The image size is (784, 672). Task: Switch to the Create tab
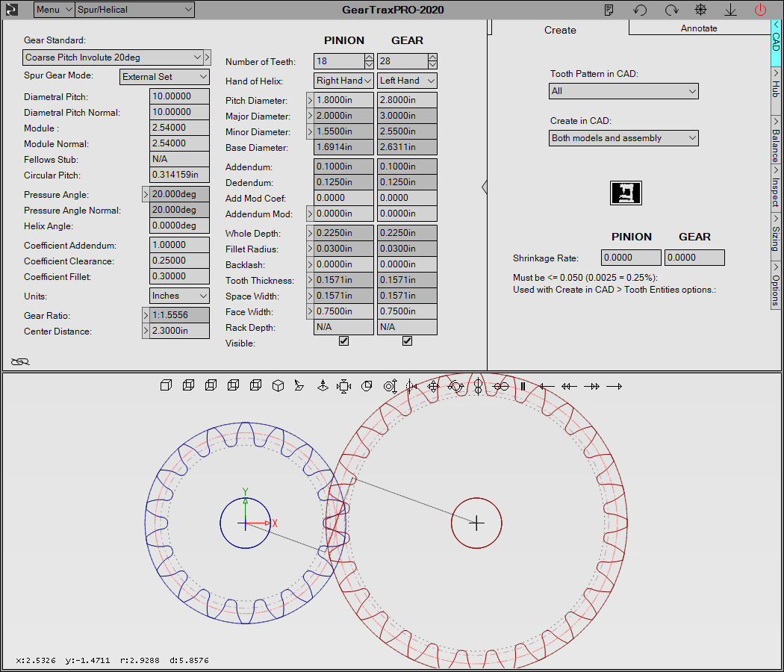point(560,30)
